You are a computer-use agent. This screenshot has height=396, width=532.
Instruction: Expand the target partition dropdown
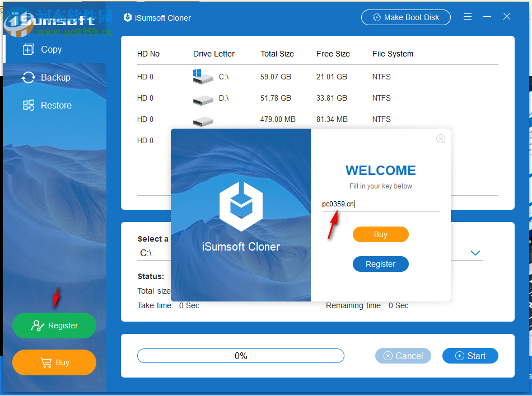(475, 253)
